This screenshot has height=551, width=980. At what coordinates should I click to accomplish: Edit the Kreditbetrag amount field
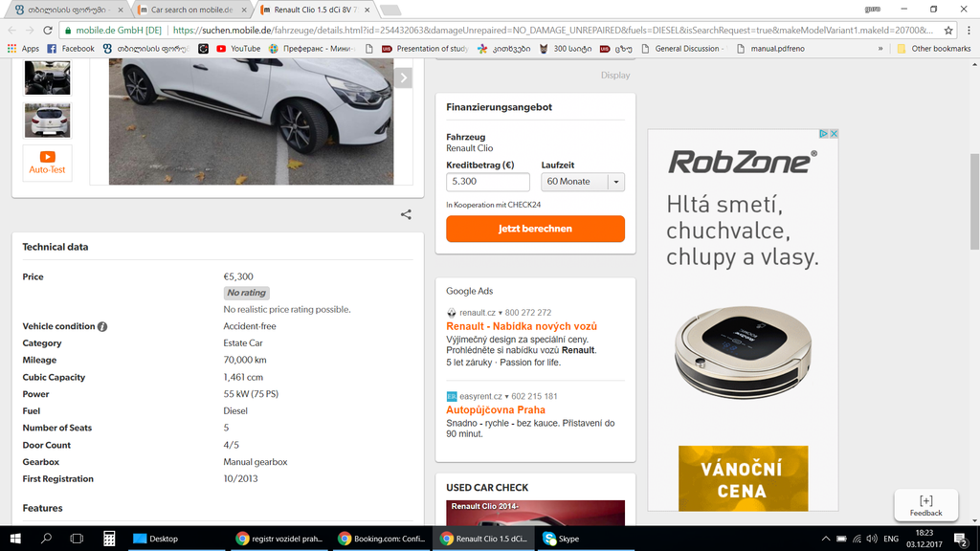click(x=487, y=182)
